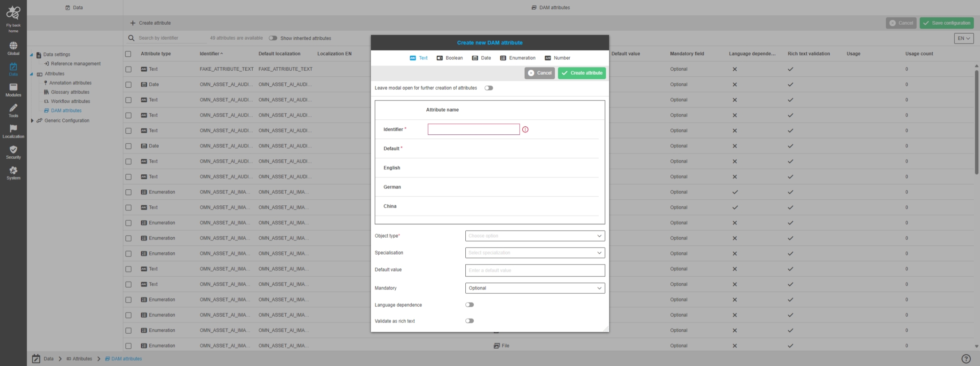Select the Enumeration attribute type tab

(518, 58)
